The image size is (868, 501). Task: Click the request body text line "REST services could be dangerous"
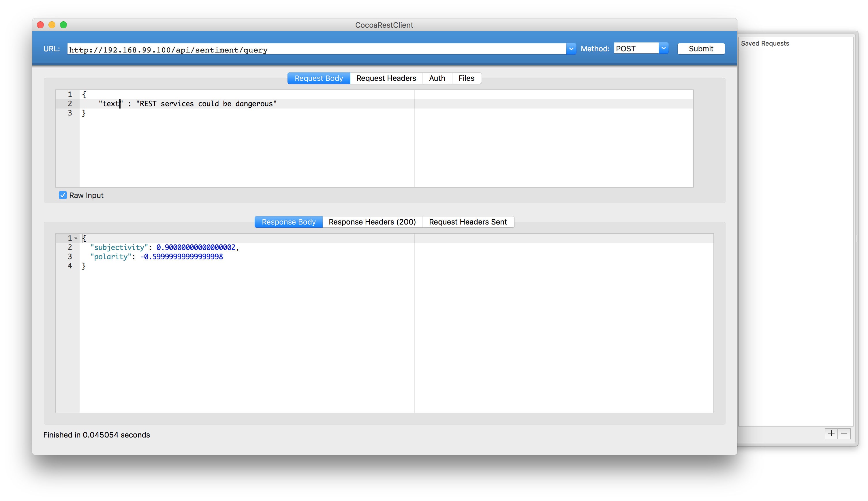tap(206, 104)
